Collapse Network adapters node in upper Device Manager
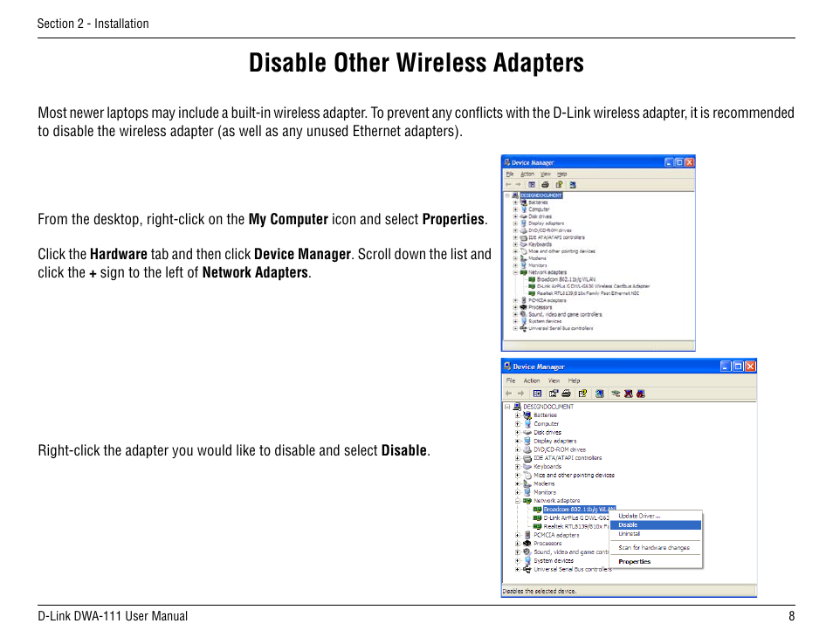This screenshot has width=833, height=644. [x=515, y=272]
